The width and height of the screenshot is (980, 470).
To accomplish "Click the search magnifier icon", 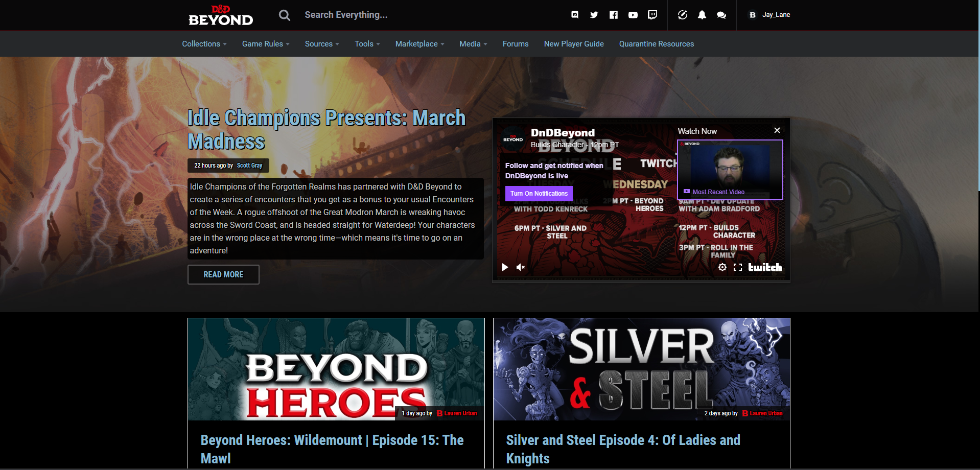I will point(285,15).
